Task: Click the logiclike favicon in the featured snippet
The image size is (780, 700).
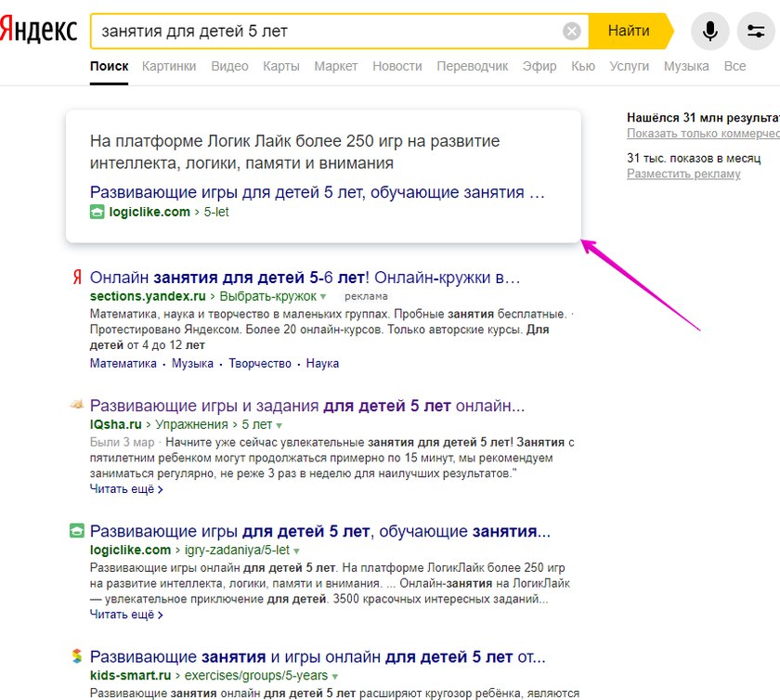Action: click(97, 212)
